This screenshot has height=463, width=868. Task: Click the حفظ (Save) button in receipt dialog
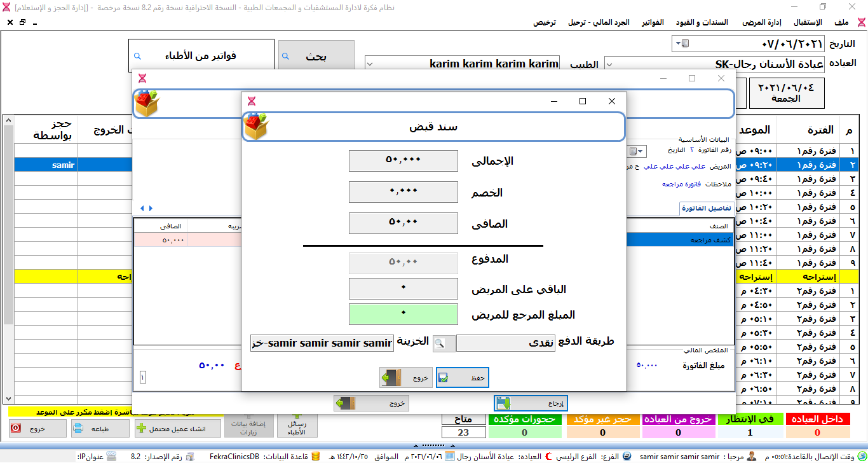462,378
